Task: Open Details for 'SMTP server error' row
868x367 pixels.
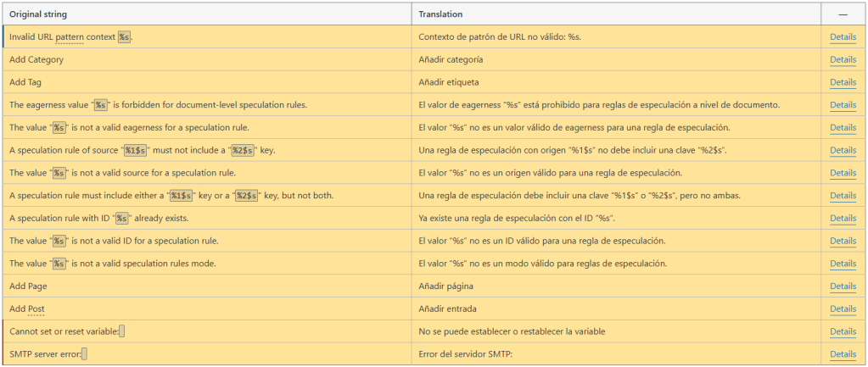Action: coord(842,354)
